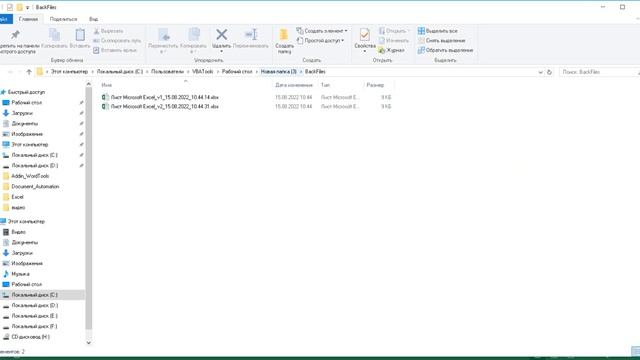Open Рабочий стол under Quick access
The height and width of the screenshot is (360, 640).
(27, 103)
